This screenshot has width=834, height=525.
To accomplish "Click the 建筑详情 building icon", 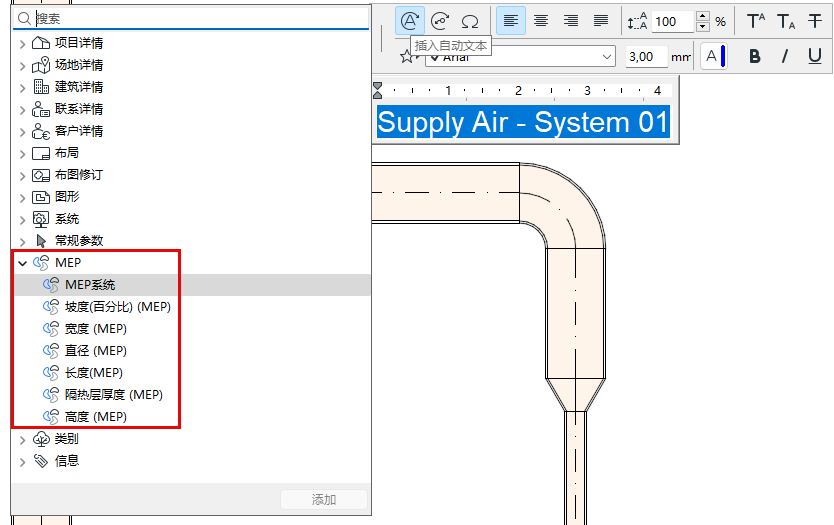I will tap(41, 86).
